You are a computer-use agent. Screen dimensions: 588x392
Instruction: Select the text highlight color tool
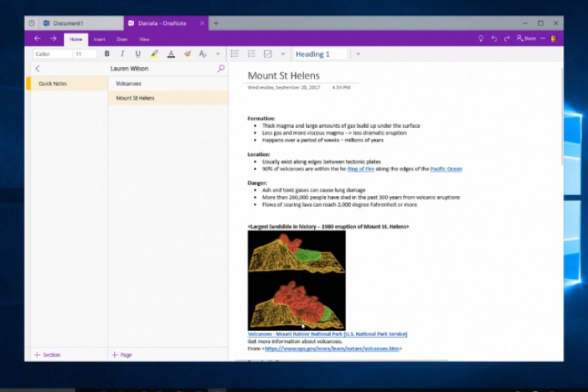point(154,54)
